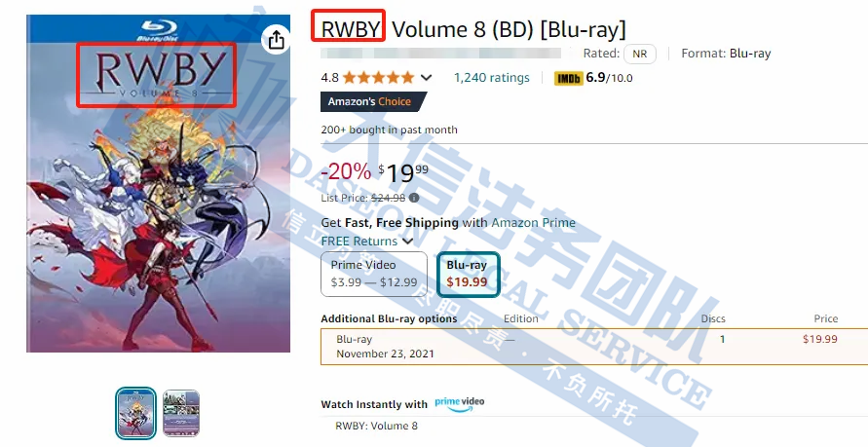Open the Amazon Prime link
This screenshot has height=447, width=868.
533,223
